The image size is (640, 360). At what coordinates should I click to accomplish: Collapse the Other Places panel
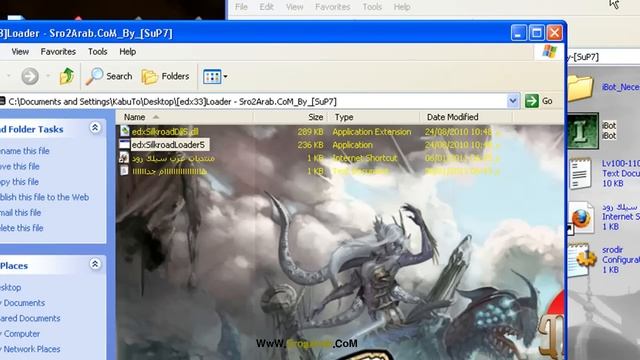[95, 264]
